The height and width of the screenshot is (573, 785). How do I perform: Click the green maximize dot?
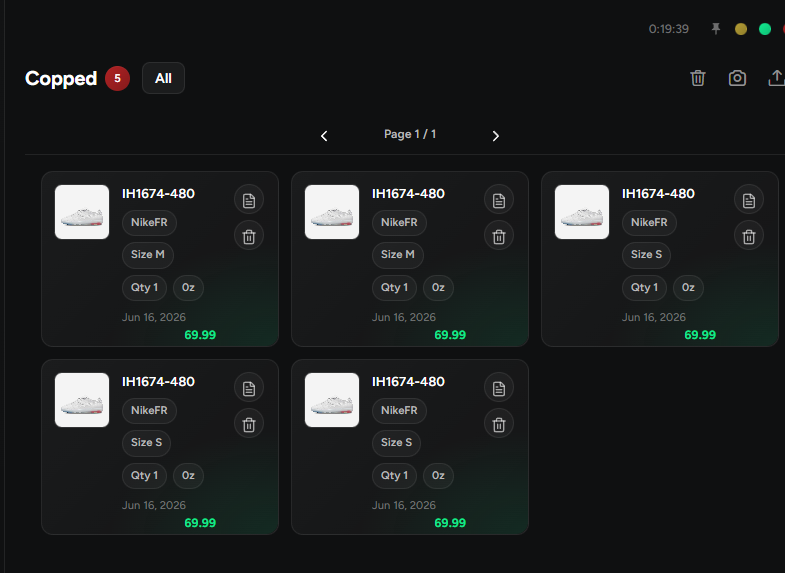tap(765, 29)
